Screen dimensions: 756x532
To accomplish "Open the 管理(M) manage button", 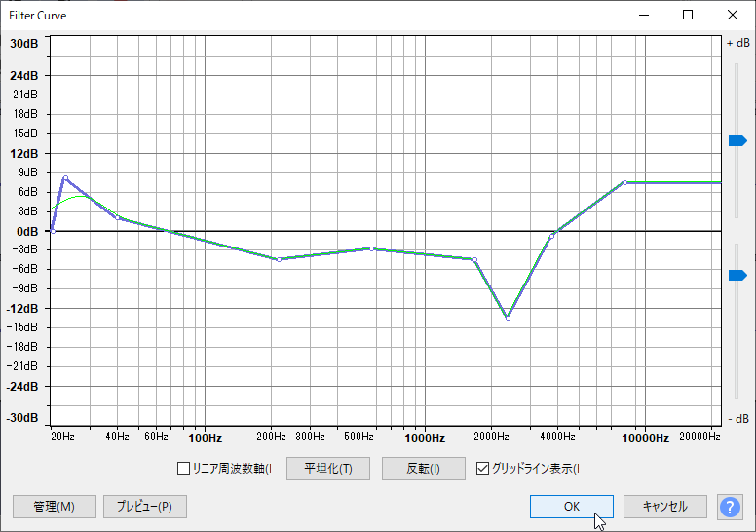I will (x=55, y=507).
